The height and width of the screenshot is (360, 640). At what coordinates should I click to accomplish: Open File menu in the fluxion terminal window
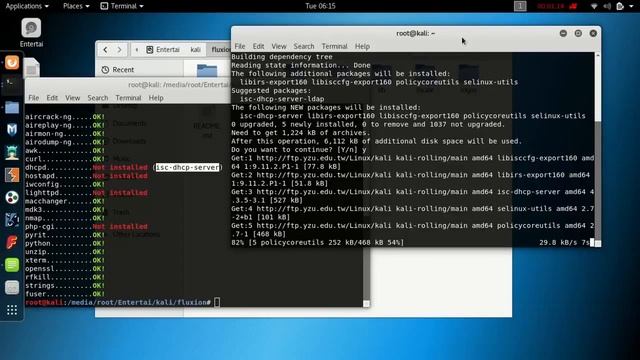[33, 98]
